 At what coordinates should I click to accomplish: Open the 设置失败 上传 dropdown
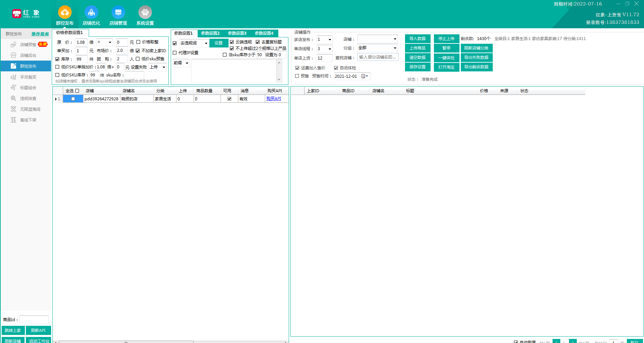pos(164,67)
